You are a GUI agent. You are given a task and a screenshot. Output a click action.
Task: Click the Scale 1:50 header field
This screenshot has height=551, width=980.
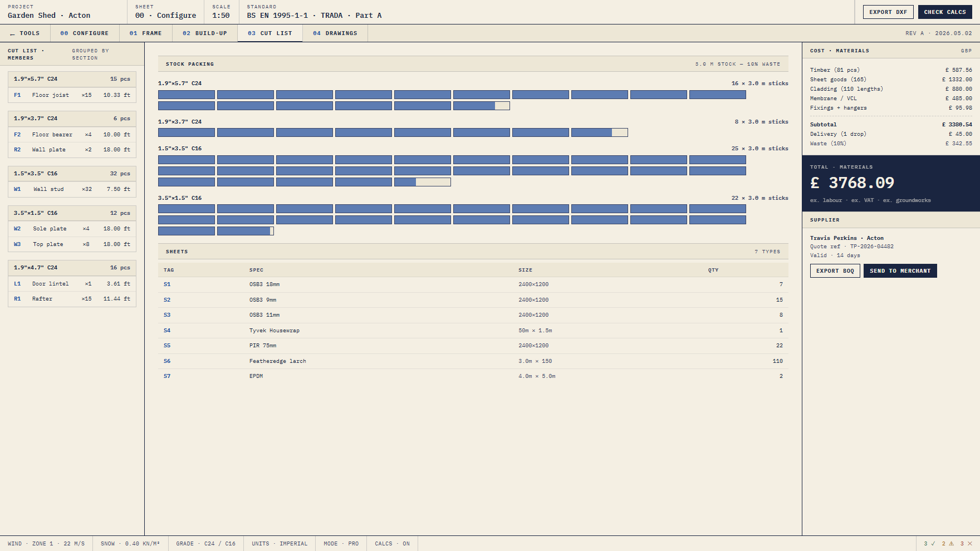coord(222,12)
